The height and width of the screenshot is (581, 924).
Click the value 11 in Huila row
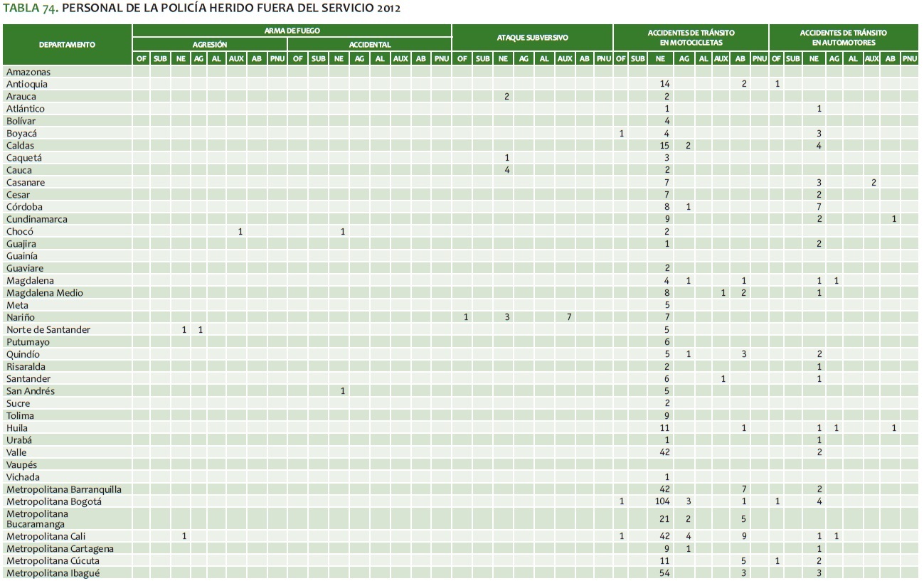point(667,428)
